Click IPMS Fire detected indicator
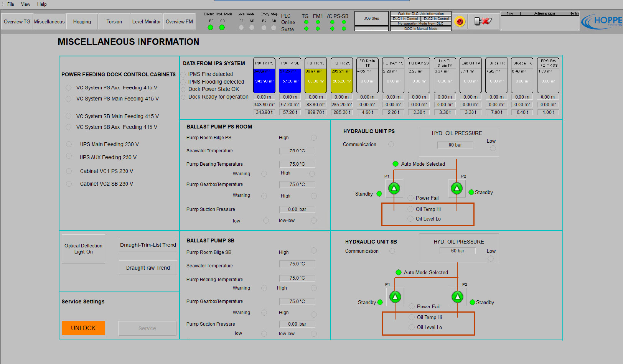623x364 pixels. pyautogui.click(x=183, y=74)
